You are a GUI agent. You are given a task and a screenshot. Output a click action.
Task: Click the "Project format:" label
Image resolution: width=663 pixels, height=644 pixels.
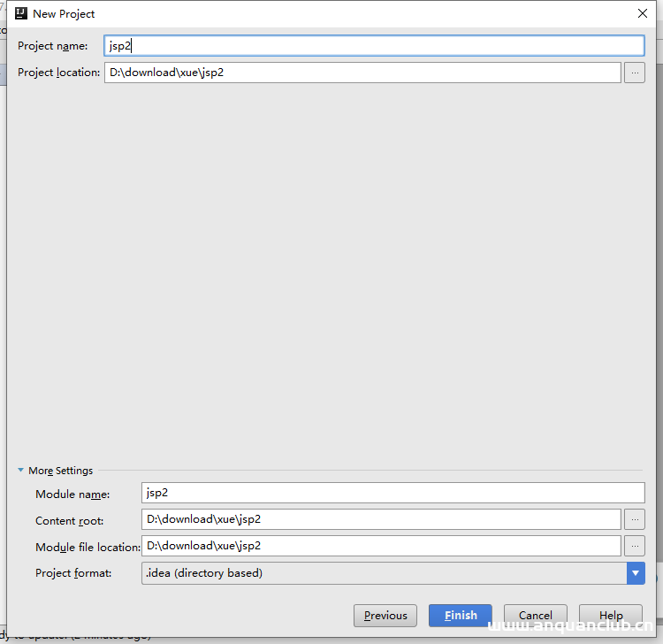(74, 573)
